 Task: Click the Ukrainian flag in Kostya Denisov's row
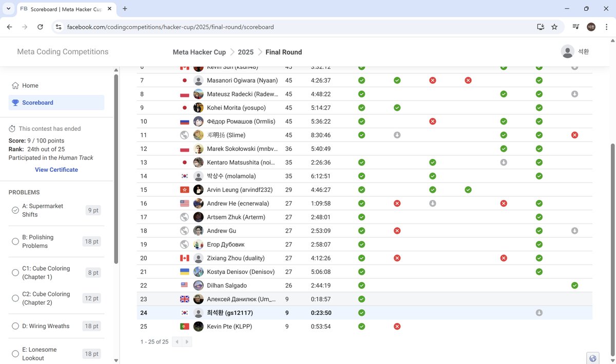[x=184, y=272]
